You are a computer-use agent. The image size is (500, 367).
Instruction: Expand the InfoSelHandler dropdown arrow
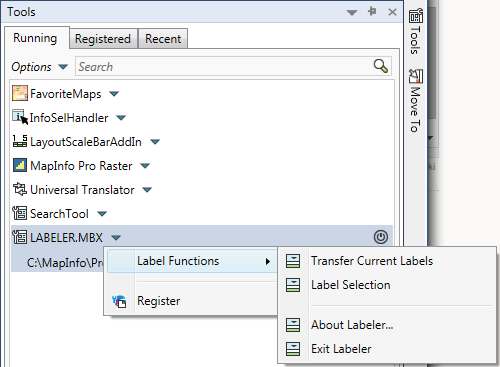pos(121,118)
